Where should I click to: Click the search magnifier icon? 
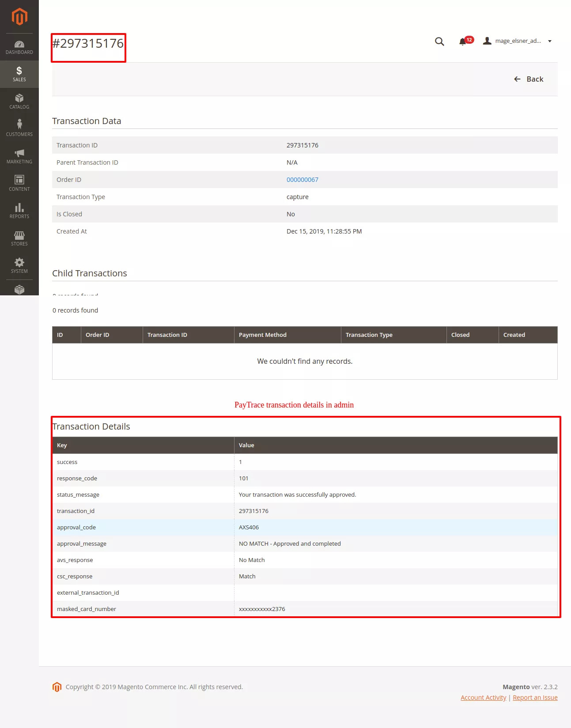[439, 41]
